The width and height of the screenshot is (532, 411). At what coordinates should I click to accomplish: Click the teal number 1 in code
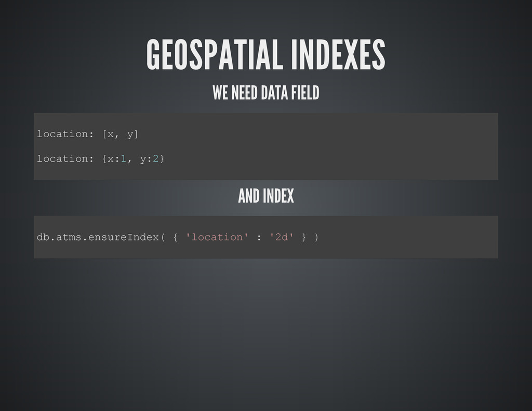[123, 158]
